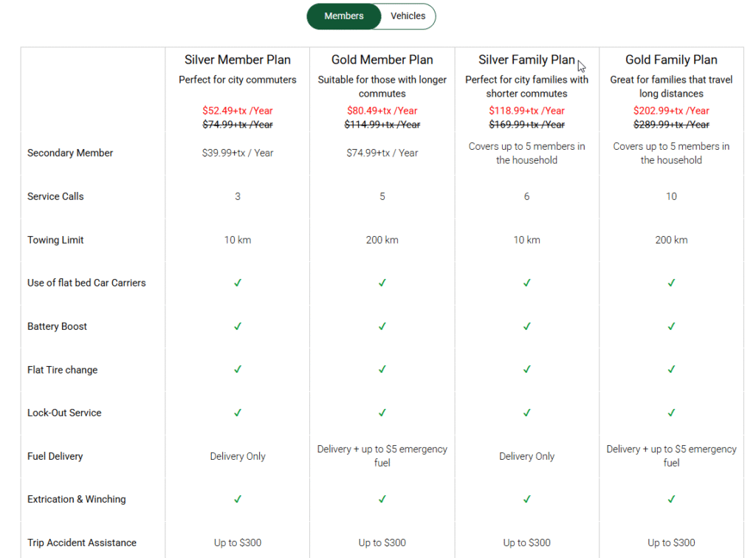Click household coverage text under Silver Family Plan

click(526, 153)
